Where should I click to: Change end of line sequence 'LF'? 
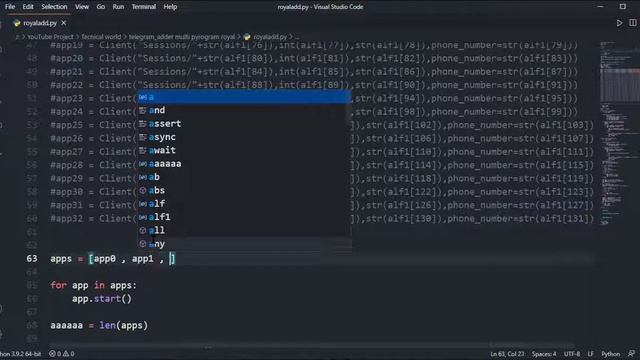pyautogui.click(x=591, y=354)
